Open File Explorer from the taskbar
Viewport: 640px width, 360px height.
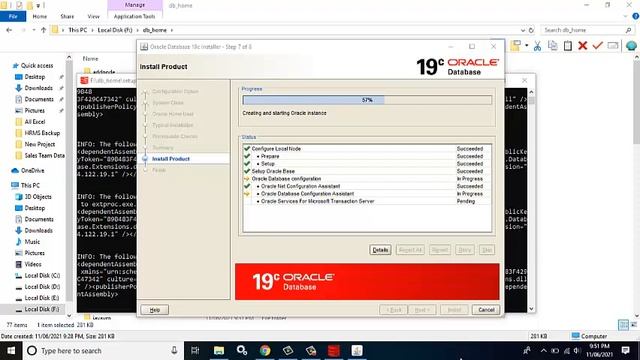tap(219, 351)
